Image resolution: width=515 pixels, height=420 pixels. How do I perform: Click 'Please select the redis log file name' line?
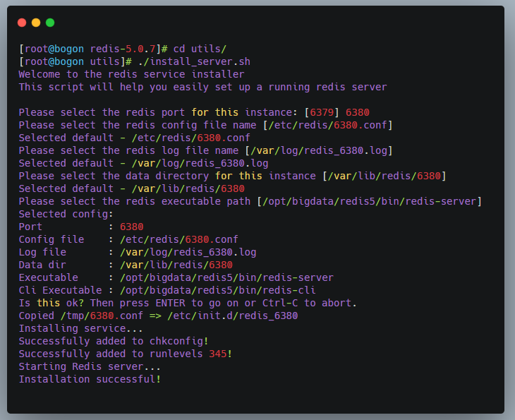click(x=205, y=150)
